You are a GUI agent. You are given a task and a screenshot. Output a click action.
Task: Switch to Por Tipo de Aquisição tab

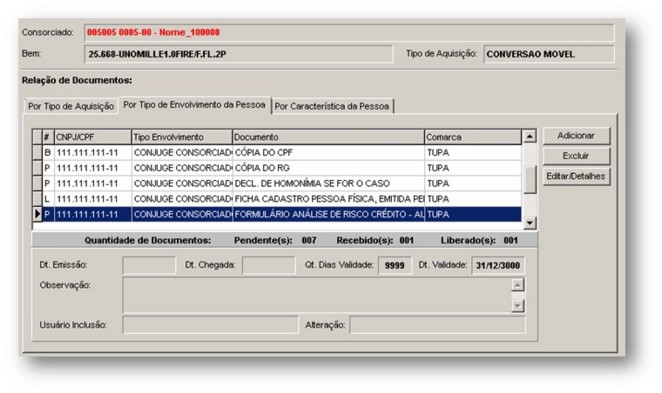(71, 106)
